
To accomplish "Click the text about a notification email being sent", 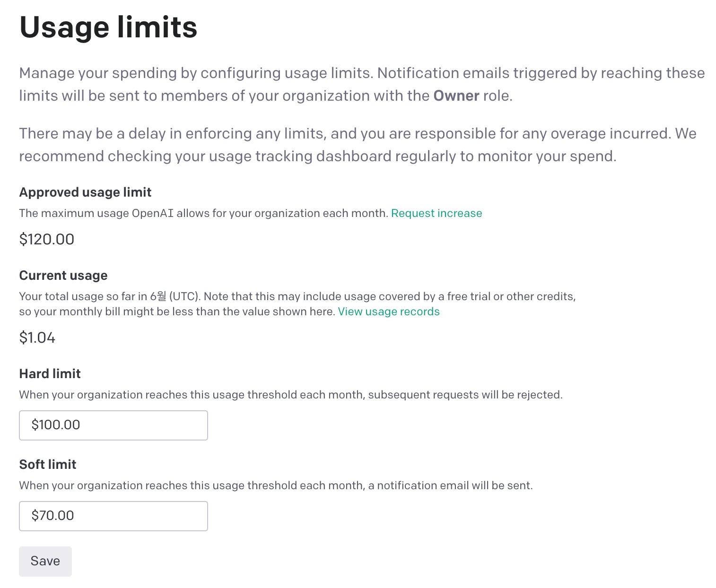I will click(x=275, y=485).
